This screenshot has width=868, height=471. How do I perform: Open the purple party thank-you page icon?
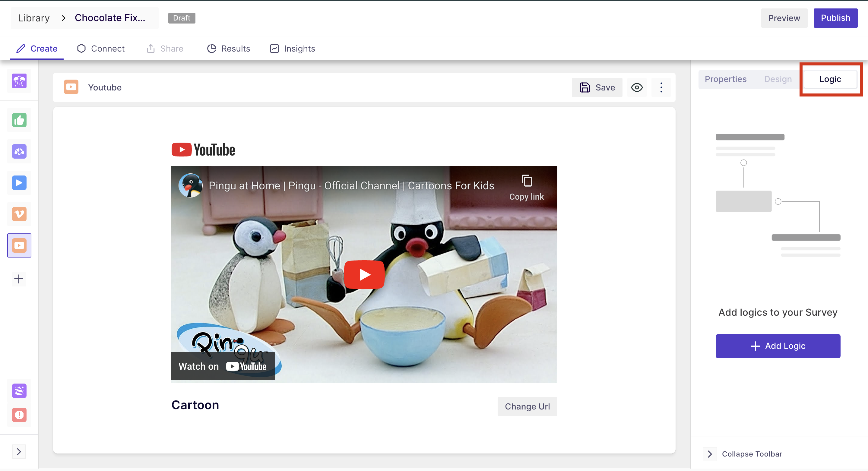click(x=19, y=390)
